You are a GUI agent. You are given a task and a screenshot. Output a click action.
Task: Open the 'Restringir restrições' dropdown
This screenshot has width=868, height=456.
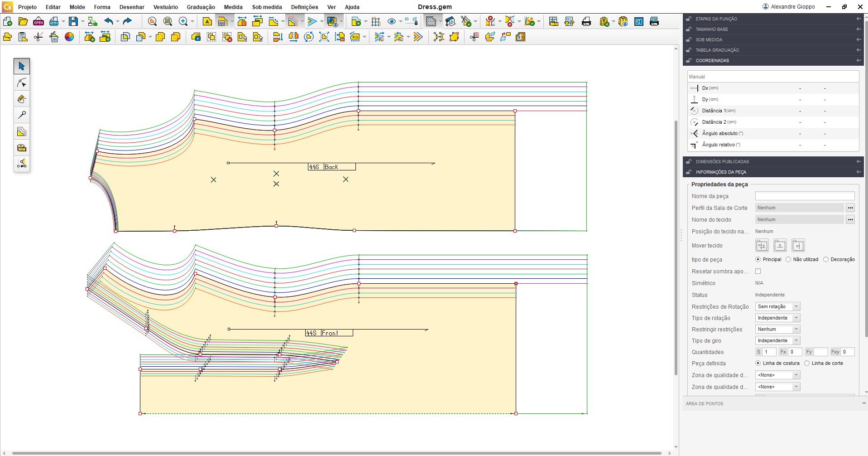pyautogui.click(x=777, y=329)
